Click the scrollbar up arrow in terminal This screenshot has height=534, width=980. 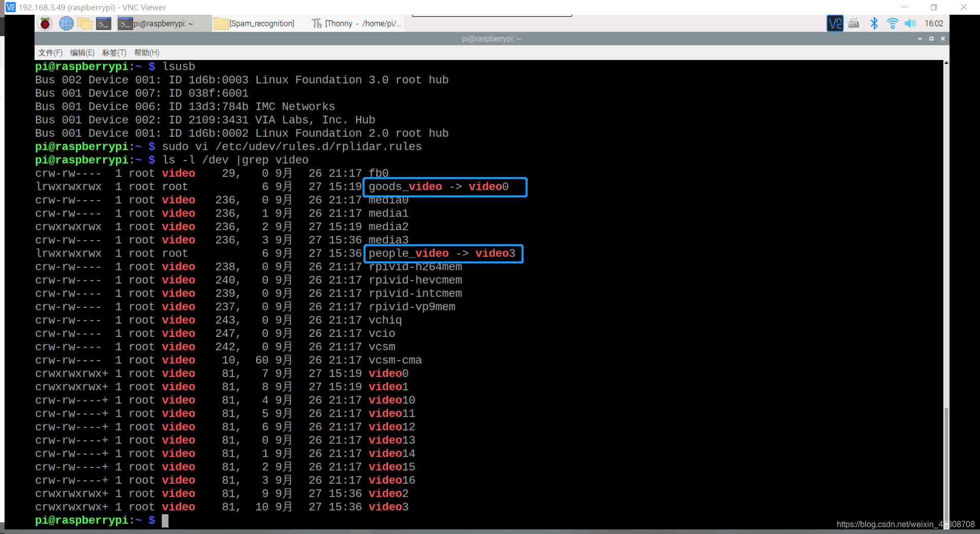(946, 63)
